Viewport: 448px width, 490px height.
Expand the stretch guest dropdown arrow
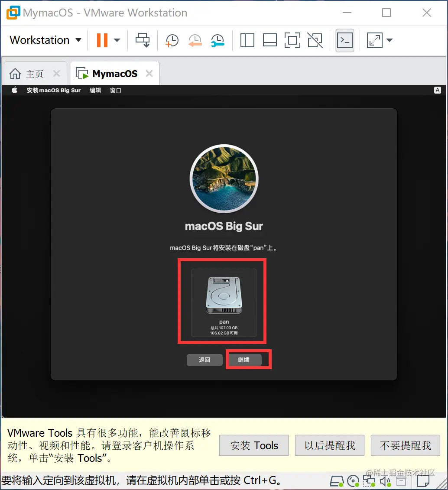pos(389,40)
